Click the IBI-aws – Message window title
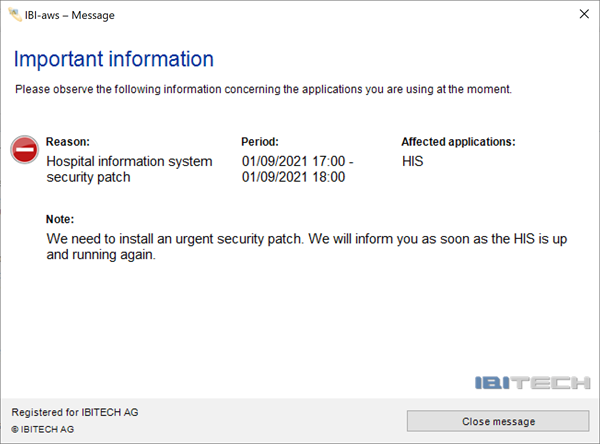 [x=70, y=15]
